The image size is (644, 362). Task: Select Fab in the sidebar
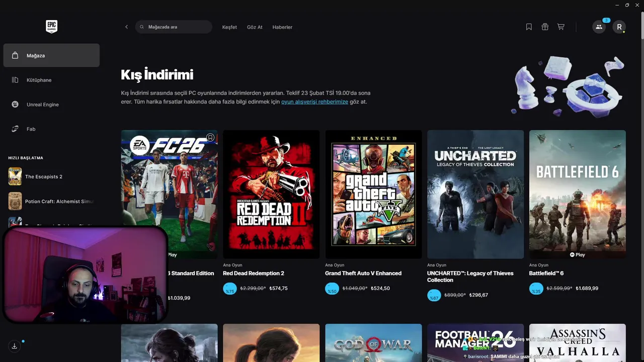(x=51, y=129)
